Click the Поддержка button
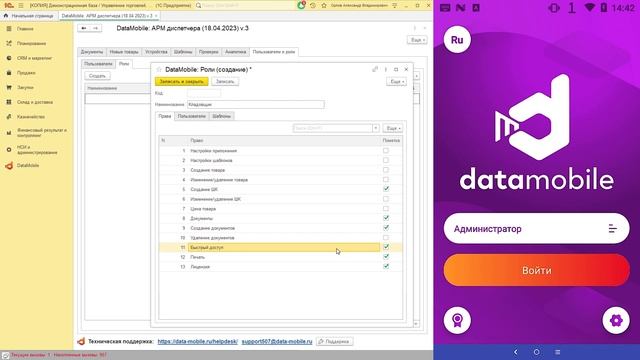 point(335,341)
